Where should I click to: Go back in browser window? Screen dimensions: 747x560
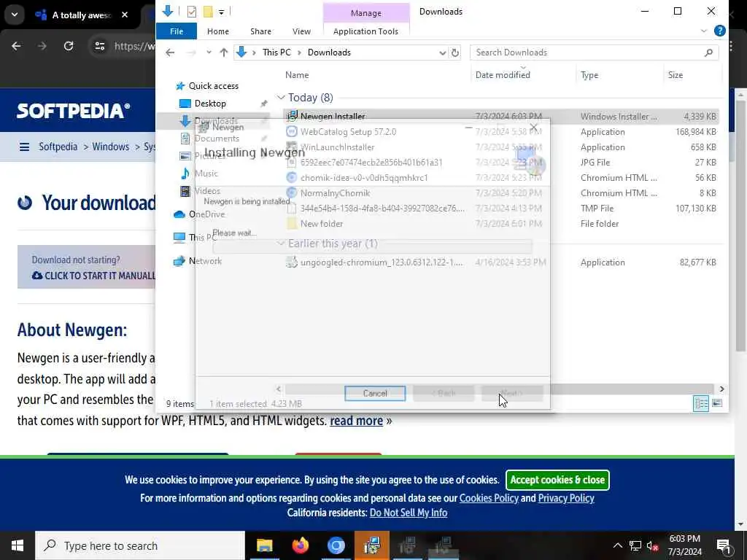[16, 46]
